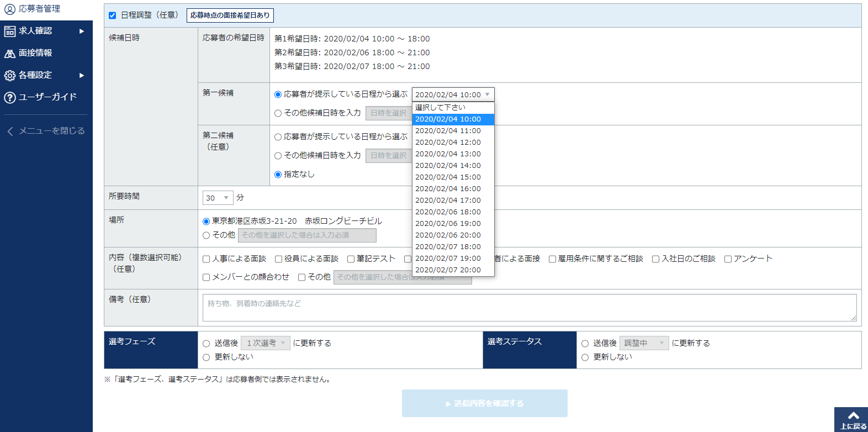868x432 pixels.
Task: Check アンケート checkbox
Action: coord(728,259)
